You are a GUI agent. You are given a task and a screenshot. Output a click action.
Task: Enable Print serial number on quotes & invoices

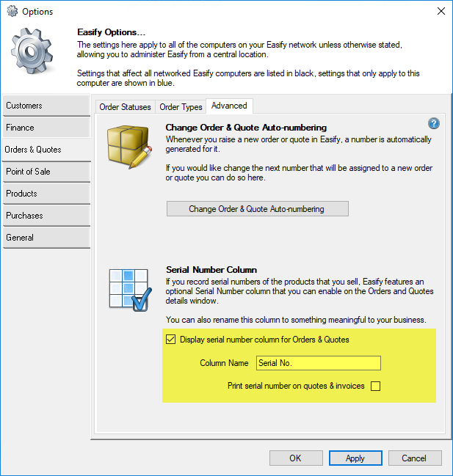375,386
